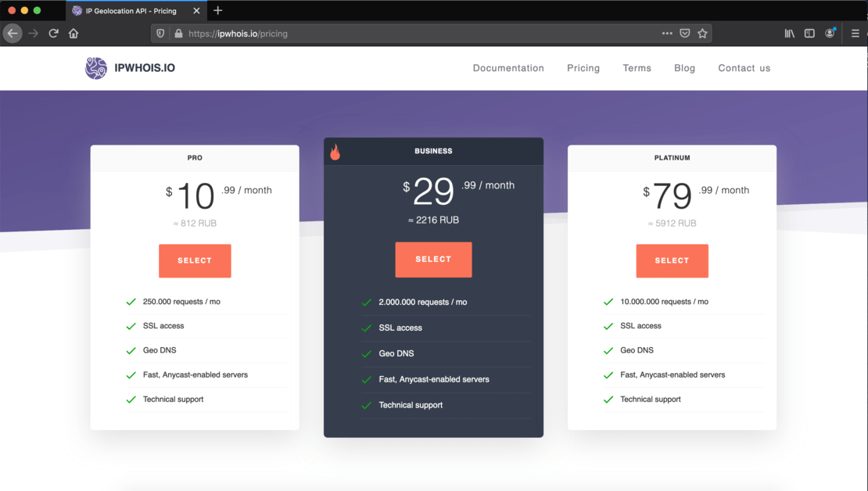The image size is (868, 491).
Task: Click the checkmark beside 10.000.000 requests
Action: [x=608, y=302]
